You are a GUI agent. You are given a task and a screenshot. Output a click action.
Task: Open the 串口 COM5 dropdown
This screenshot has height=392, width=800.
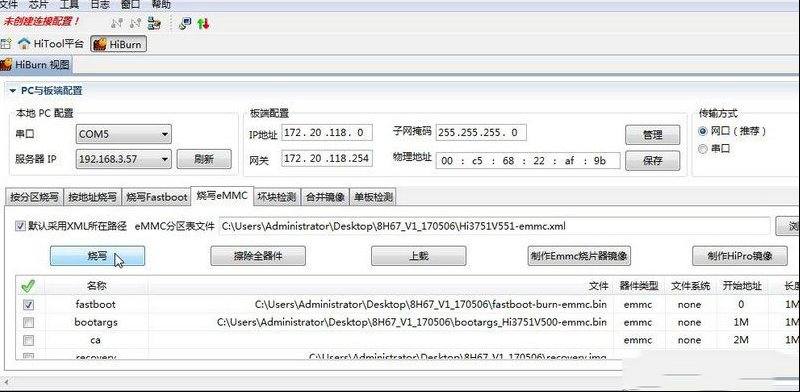tap(123, 135)
